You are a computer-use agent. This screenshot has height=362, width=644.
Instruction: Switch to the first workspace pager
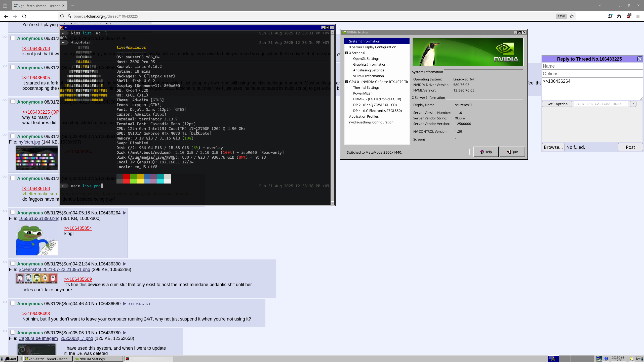coord(553,359)
